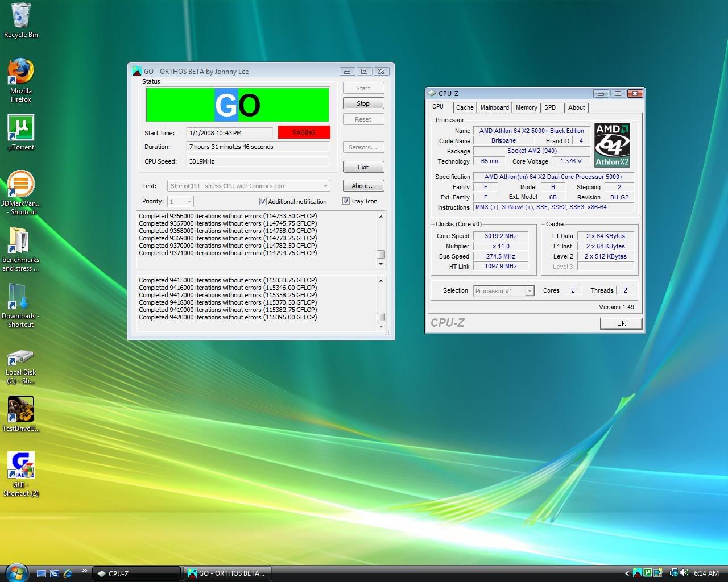Click the greyed-out Reset button in ORTHOS
728x582 pixels.
pyautogui.click(x=363, y=119)
